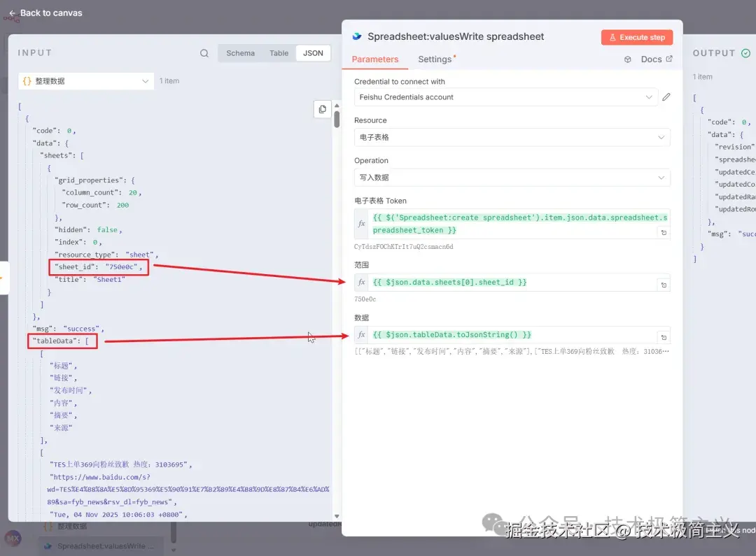Click the "hidden" false value
Screen dimensions: 756x556
[x=107, y=230]
